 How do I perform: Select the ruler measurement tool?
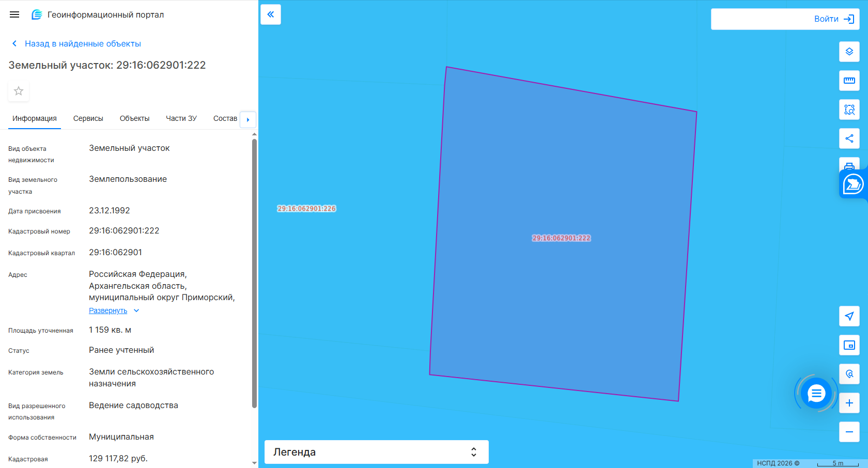click(849, 81)
